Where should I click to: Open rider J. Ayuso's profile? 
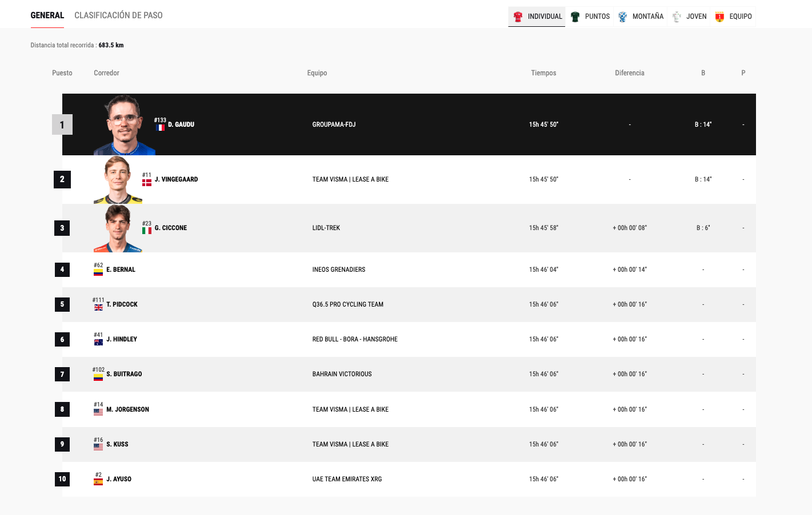pyautogui.click(x=119, y=479)
